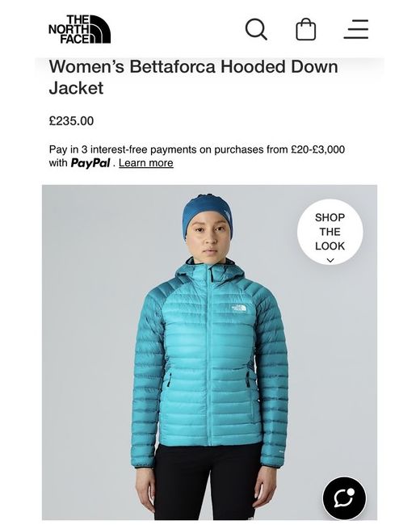Click the PayPal logo text
The height and width of the screenshot is (525, 420).
point(90,163)
